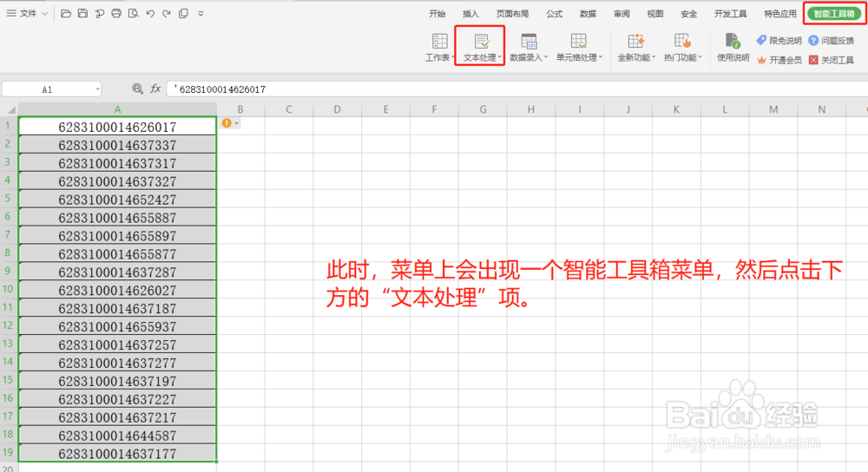Viewport: 868px width, 472px height.
Task: Click the fx insert function icon
Action: coord(155,88)
